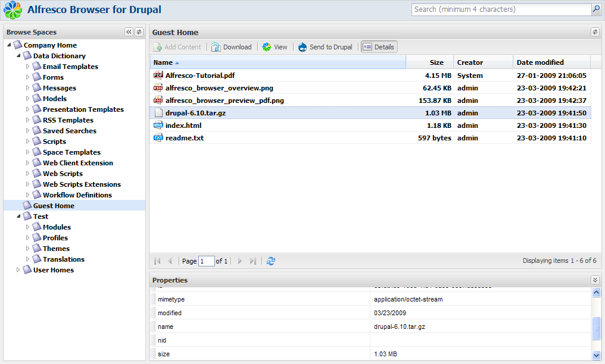The image size is (605, 364).
Task: Collapse the Browse Spaces panel
Action: click(129, 32)
